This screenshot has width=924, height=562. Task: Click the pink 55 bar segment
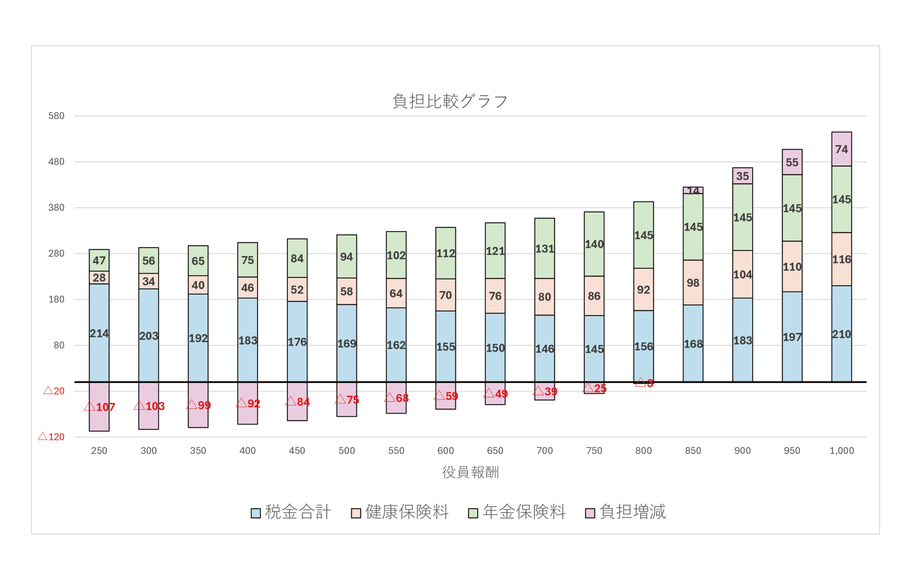tap(792, 162)
